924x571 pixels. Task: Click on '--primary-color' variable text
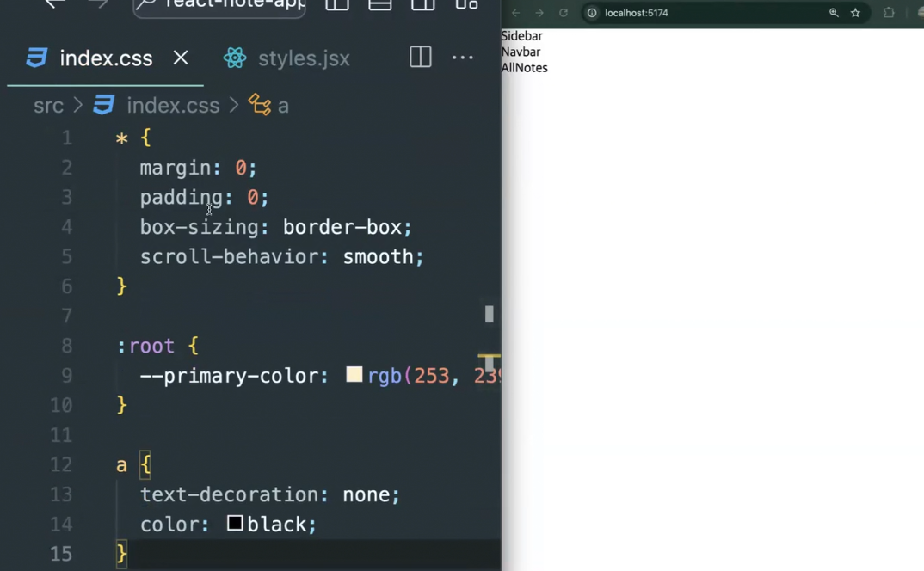(229, 376)
